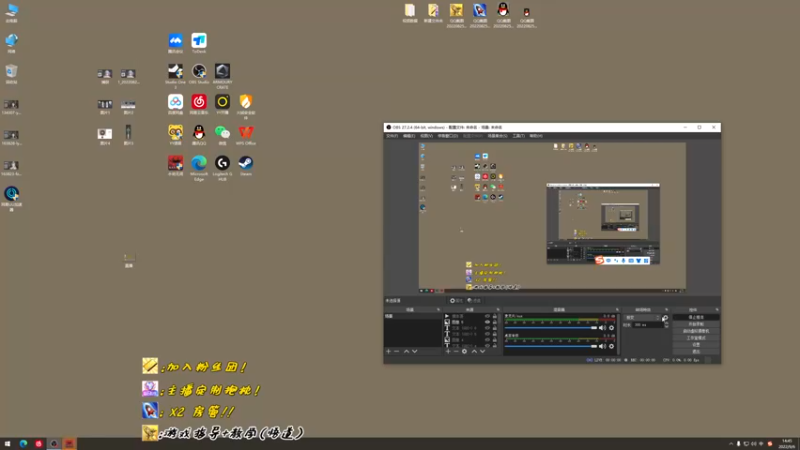This screenshot has height=450, width=800.
Task: Add a new scene with the plus button
Action: coord(388,352)
